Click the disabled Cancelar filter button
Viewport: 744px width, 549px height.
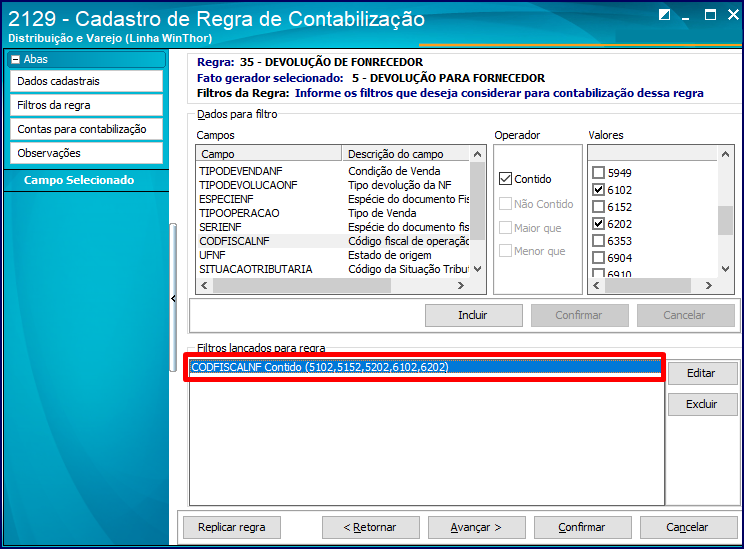coord(685,315)
